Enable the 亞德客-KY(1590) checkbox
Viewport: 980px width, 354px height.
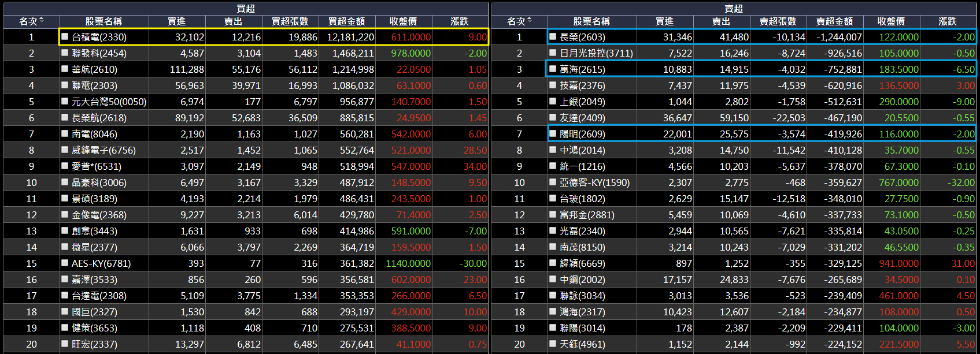point(553,182)
